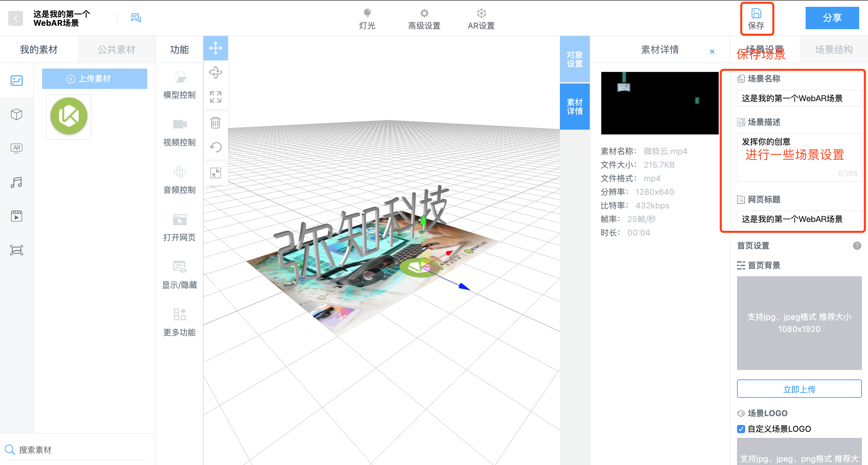The height and width of the screenshot is (465, 868).
Task: Click the back chevron button
Action: coord(16,18)
